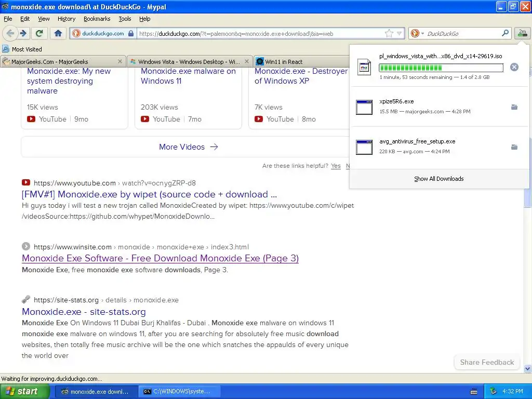Viewport: 532px width, 399px height.
Task: Click the www.winsite.com result URL
Action: point(141,247)
